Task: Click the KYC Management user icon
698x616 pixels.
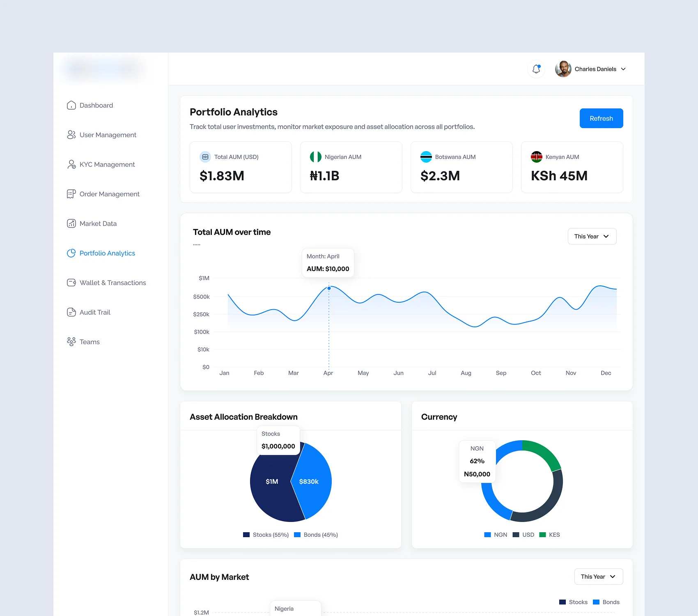Action: point(71,165)
